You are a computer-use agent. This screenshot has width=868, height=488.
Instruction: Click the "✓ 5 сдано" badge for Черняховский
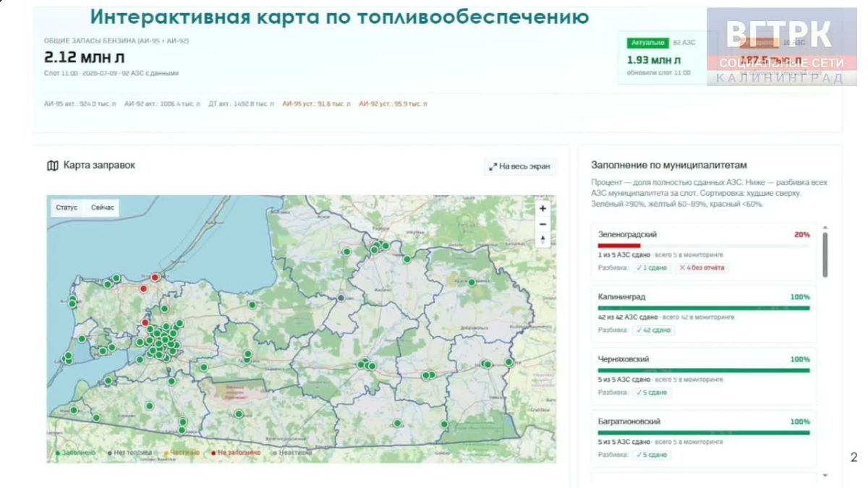(651, 393)
